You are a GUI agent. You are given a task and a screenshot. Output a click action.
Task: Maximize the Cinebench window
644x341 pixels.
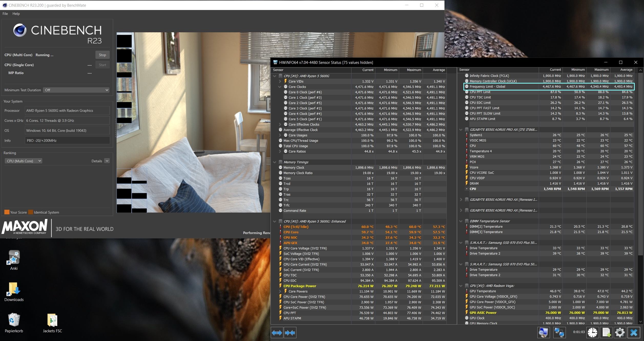[x=422, y=5]
